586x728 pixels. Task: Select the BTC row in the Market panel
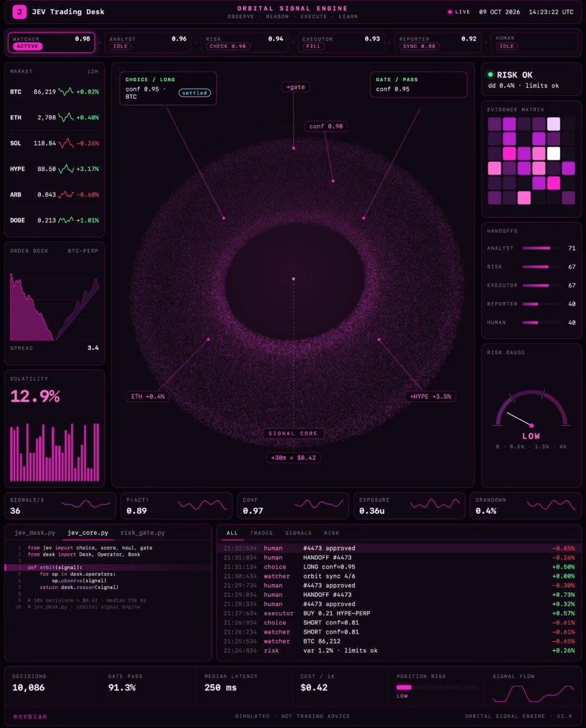pos(54,92)
